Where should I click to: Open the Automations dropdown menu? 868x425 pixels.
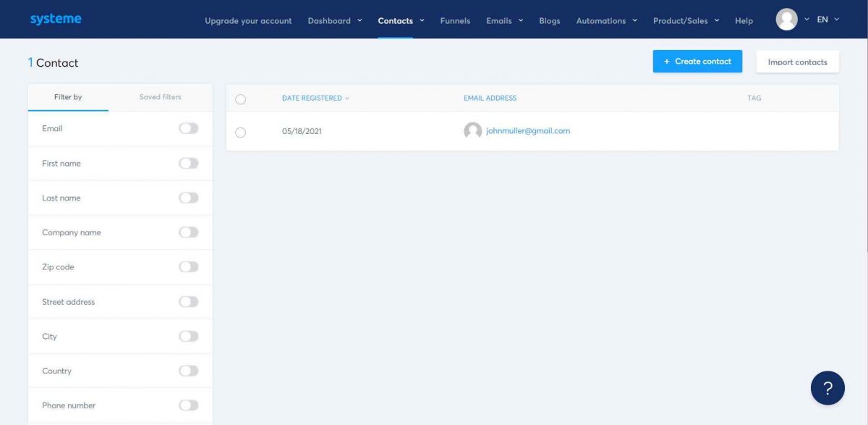(607, 21)
